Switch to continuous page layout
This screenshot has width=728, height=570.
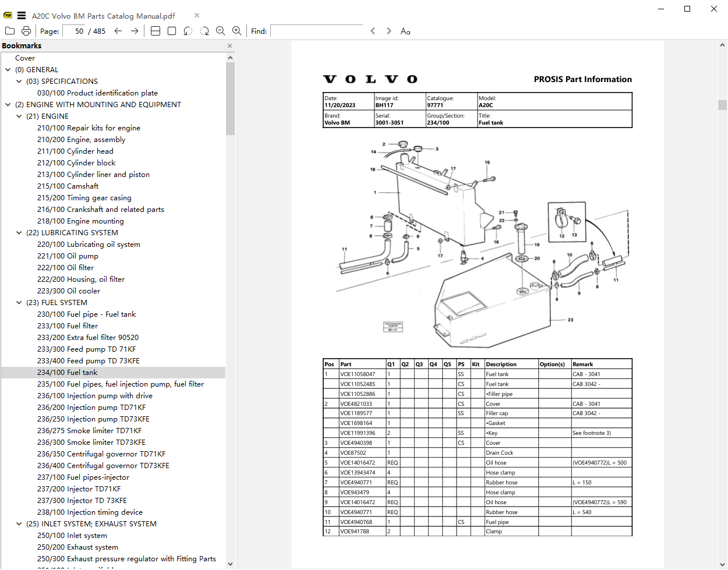click(156, 31)
